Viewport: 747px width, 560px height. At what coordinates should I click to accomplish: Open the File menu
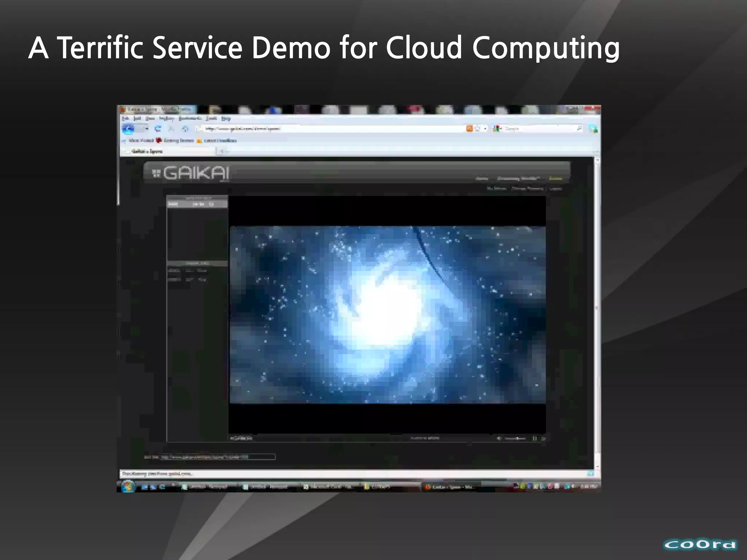pyautogui.click(x=125, y=118)
